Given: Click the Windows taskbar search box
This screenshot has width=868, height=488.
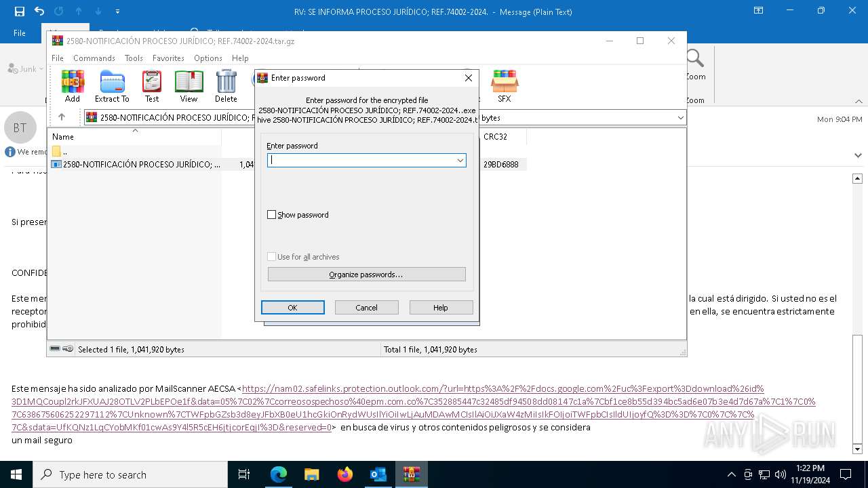Looking at the screenshot, I should (x=130, y=474).
